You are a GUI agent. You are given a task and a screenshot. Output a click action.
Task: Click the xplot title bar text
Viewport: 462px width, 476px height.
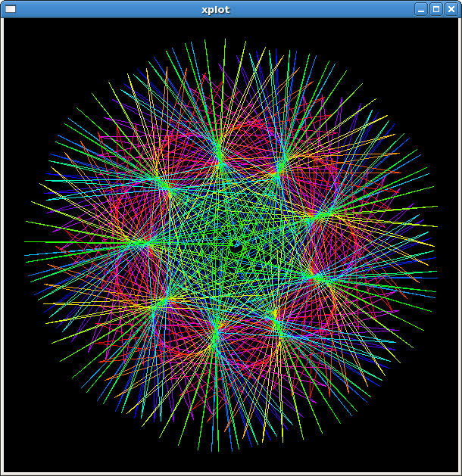(x=216, y=10)
